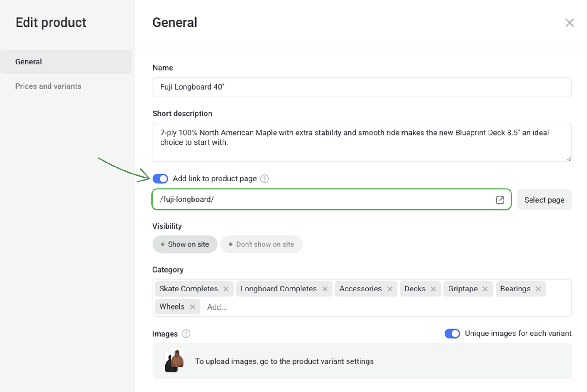This screenshot has width=587, height=392.
Task: Remove the Decks category tag
Action: click(433, 289)
